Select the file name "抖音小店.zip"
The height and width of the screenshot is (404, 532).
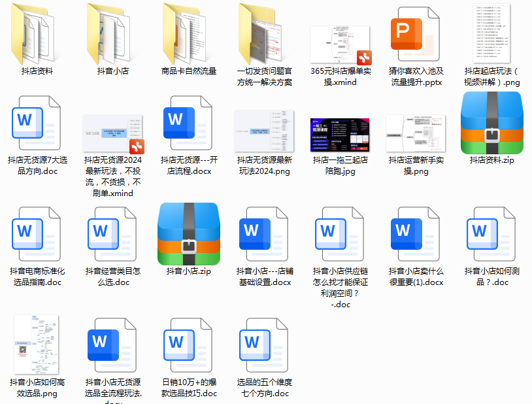pyautogui.click(x=189, y=271)
